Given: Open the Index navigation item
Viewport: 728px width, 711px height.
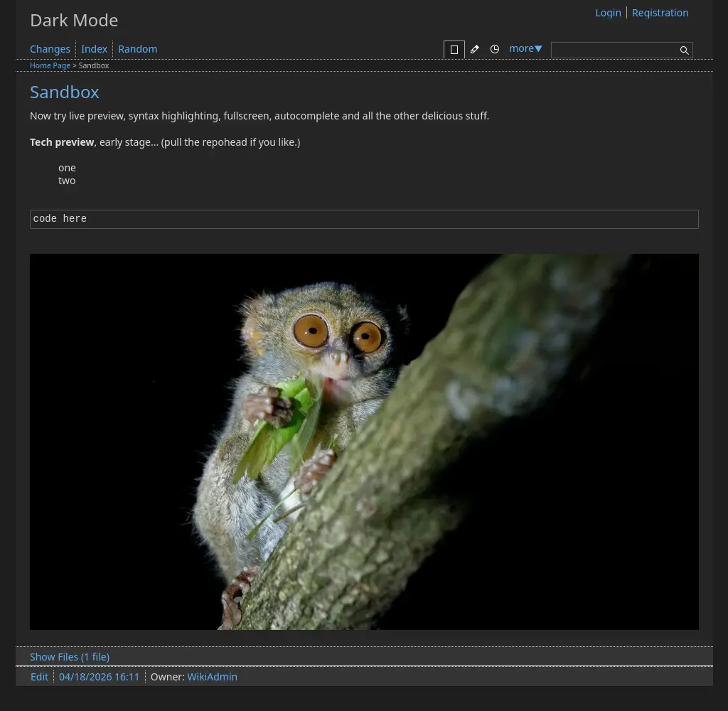Looking at the screenshot, I should tap(94, 49).
